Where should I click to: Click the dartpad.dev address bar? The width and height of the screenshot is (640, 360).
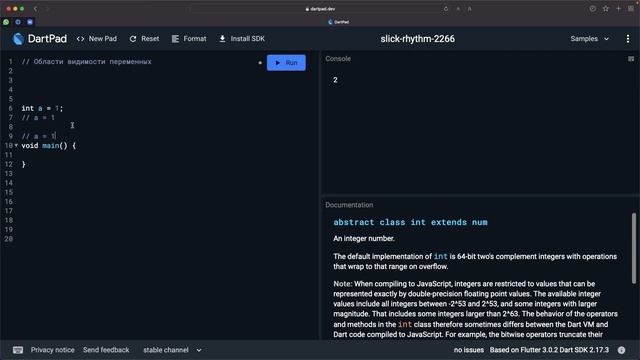[320, 9]
